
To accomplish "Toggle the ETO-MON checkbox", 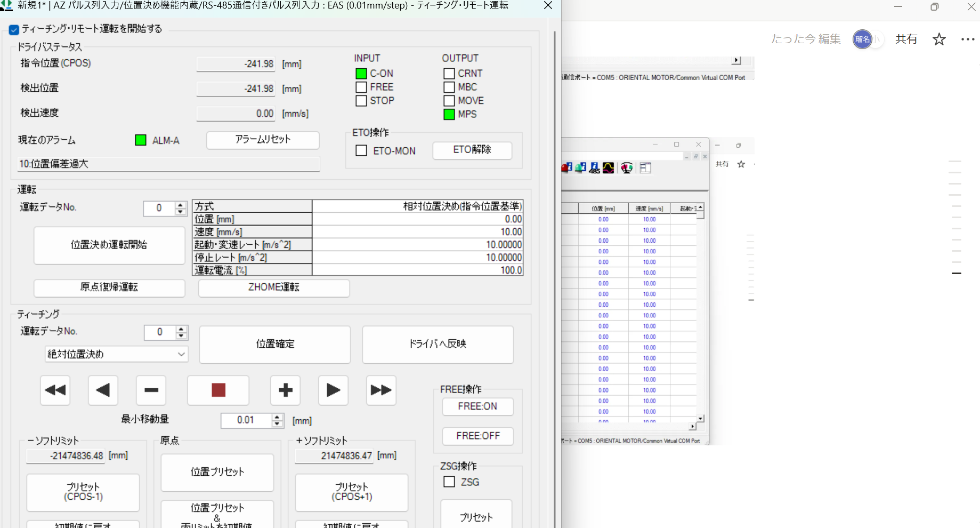I will pyautogui.click(x=361, y=151).
